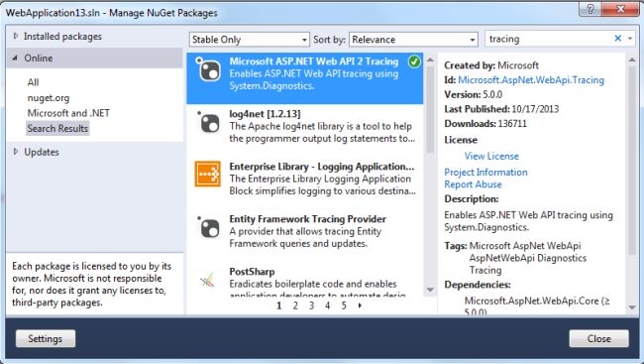Select Search Results in the tree
This screenshot has width=644, height=364.
tap(57, 128)
